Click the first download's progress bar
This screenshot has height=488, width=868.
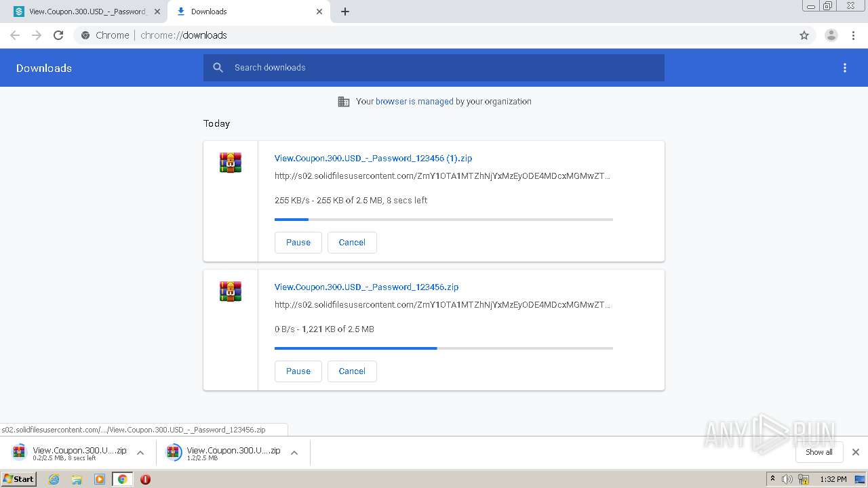tap(443, 220)
